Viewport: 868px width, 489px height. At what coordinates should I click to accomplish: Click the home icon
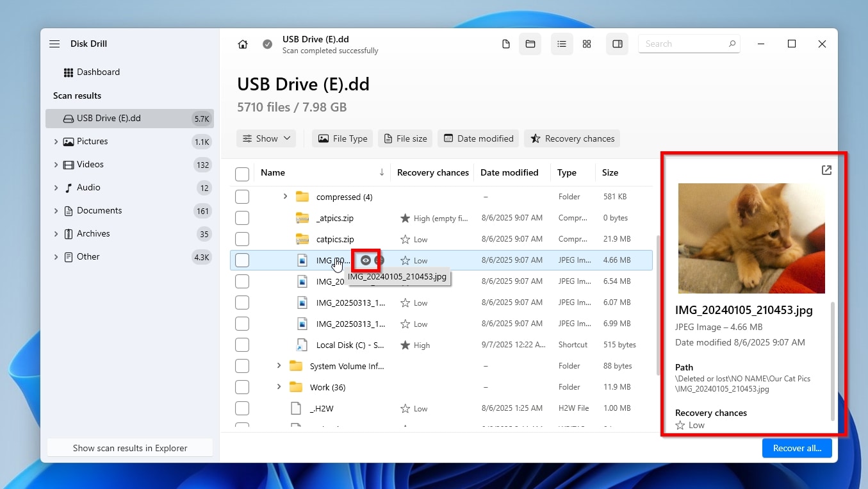click(242, 44)
